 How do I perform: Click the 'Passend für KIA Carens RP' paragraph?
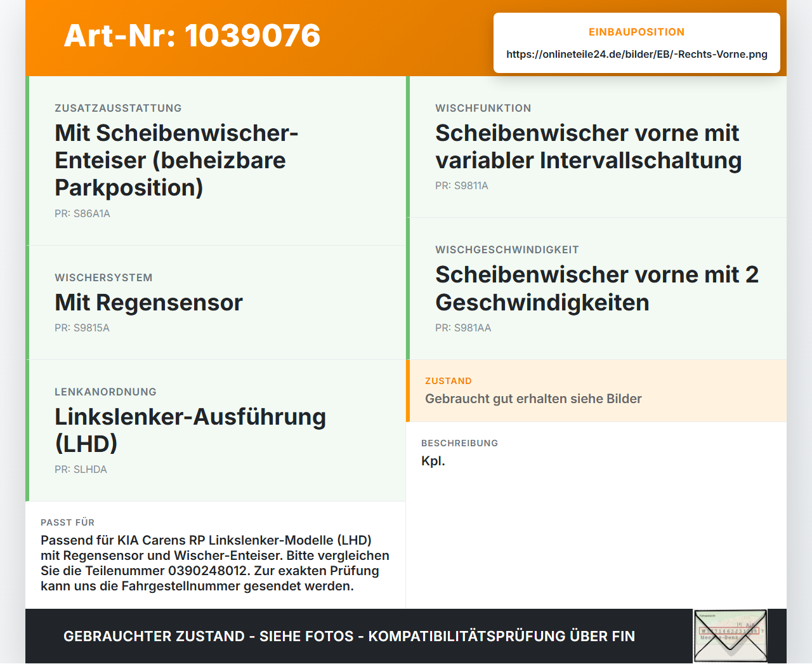[x=215, y=563]
